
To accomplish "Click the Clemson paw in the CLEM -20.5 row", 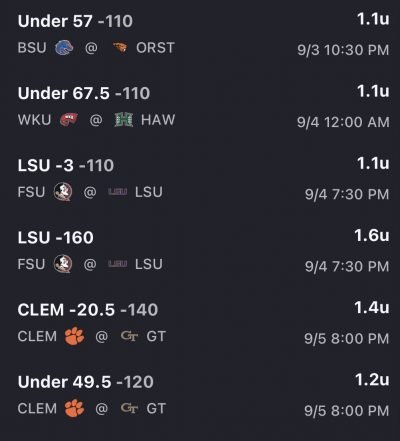I will (x=74, y=336).
